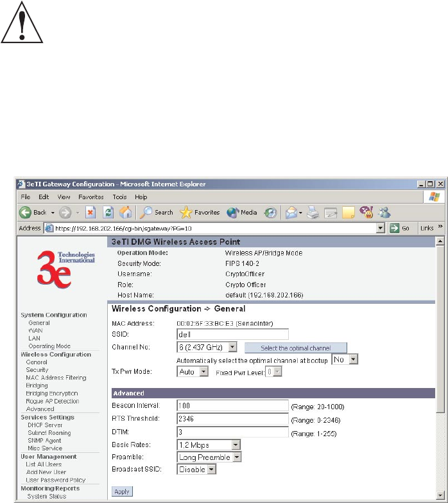Click the Stop page loading icon

[x=90, y=213]
